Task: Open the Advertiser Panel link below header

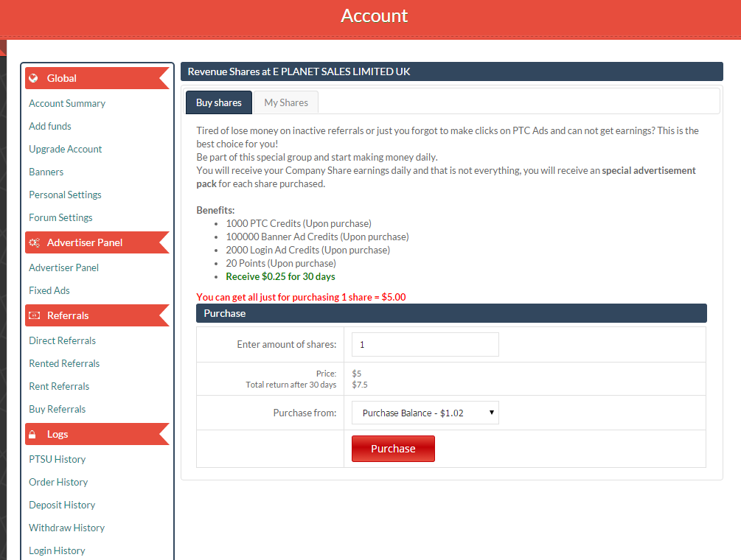Action: click(x=64, y=267)
